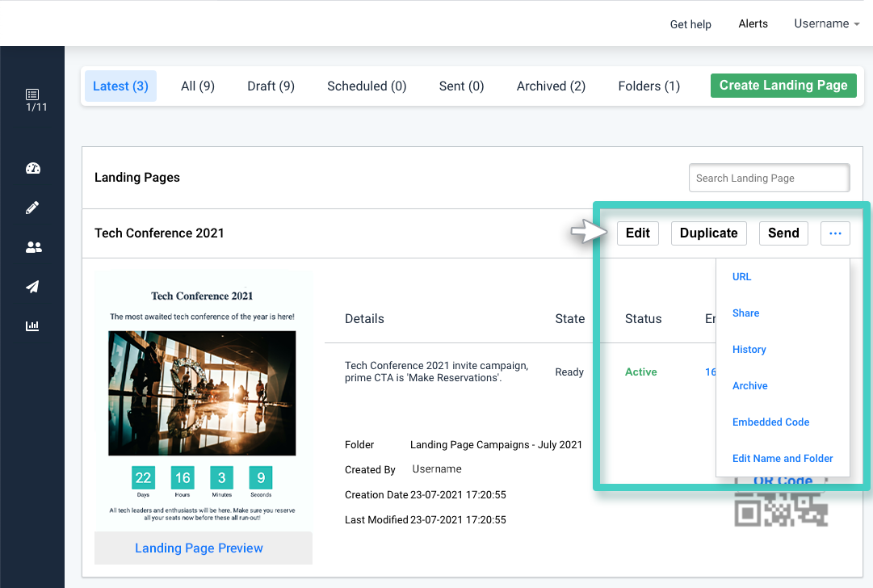This screenshot has width=873, height=588.
Task: Click the Tech Conference 2021 preview thumbnail image
Action: (202, 393)
